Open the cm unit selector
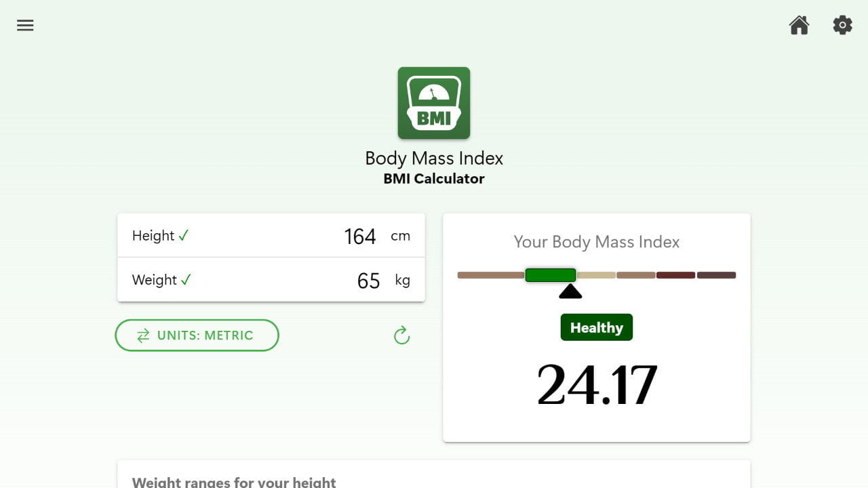868x488 pixels. pos(401,236)
